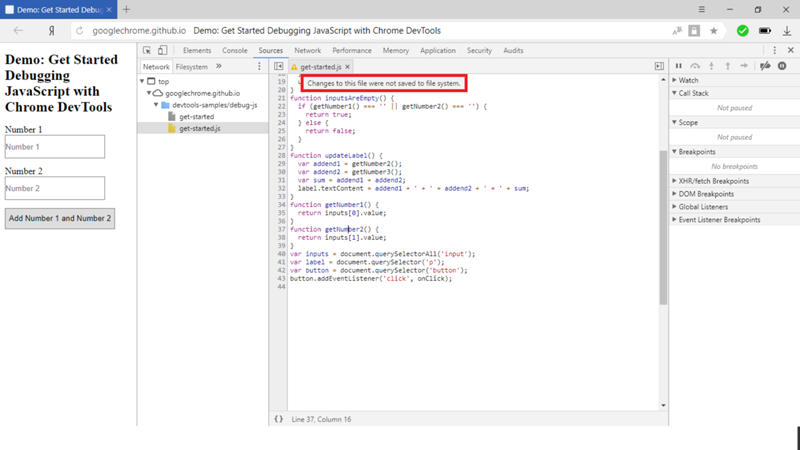Image resolution: width=800 pixels, height=450 pixels.
Task: Open the Security tab
Action: click(x=479, y=51)
